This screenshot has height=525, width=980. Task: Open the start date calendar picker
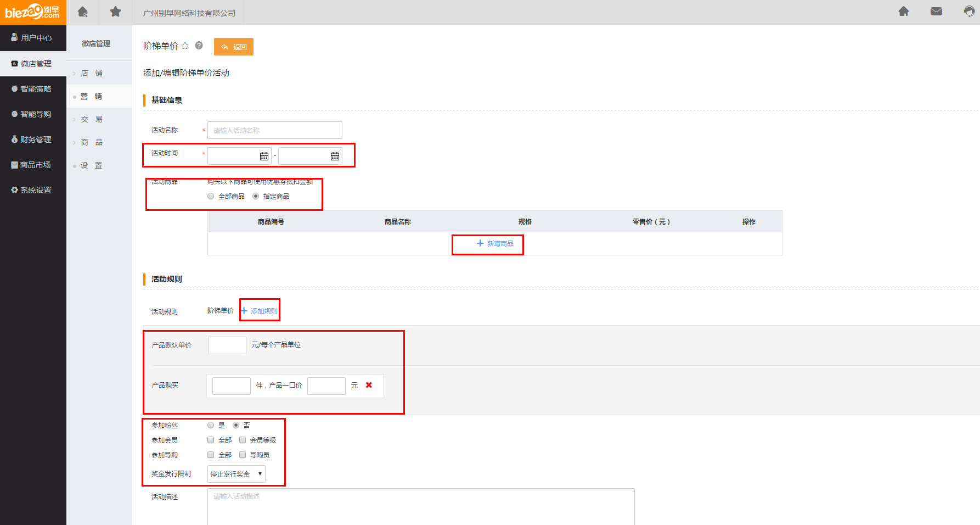coord(264,157)
